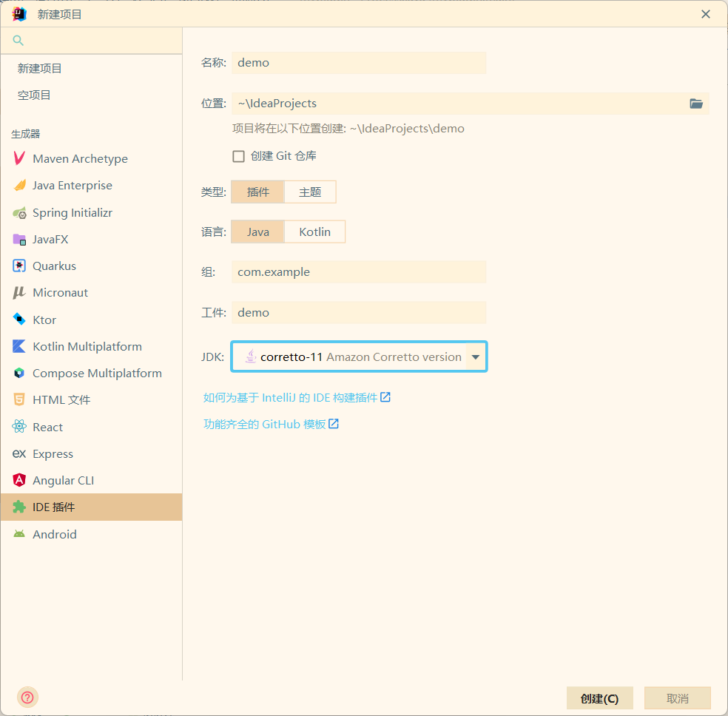The width and height of the screenshot is (728, 716).
Task: Click the IntelliJ logo in the title bar
Action: tap(19, 14)
